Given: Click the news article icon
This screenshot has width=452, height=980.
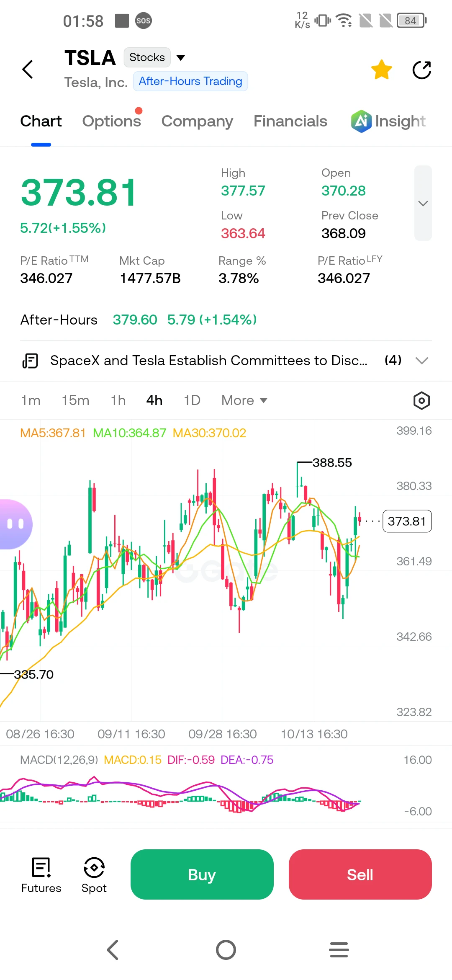Looking at the screenshot, I should 30,361.
